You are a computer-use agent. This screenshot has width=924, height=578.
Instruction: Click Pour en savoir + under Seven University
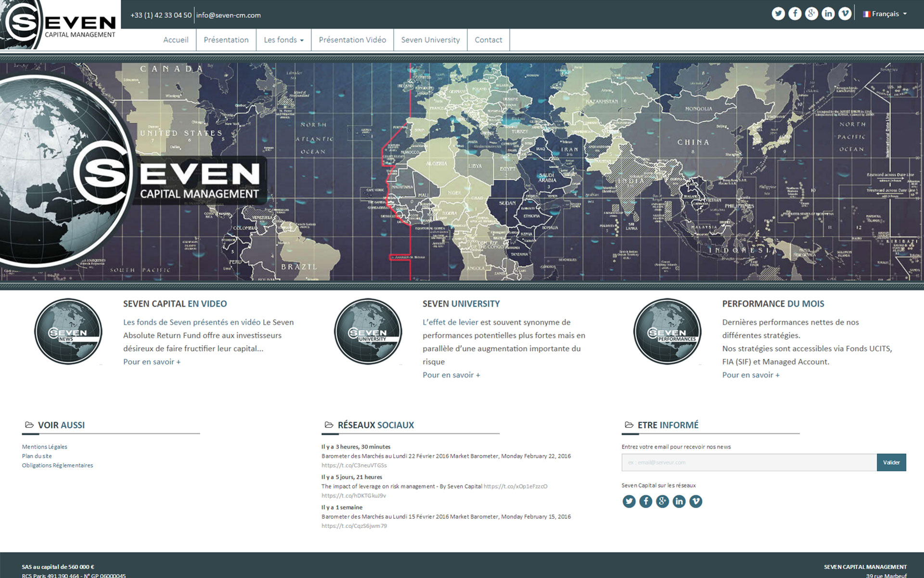451,375
